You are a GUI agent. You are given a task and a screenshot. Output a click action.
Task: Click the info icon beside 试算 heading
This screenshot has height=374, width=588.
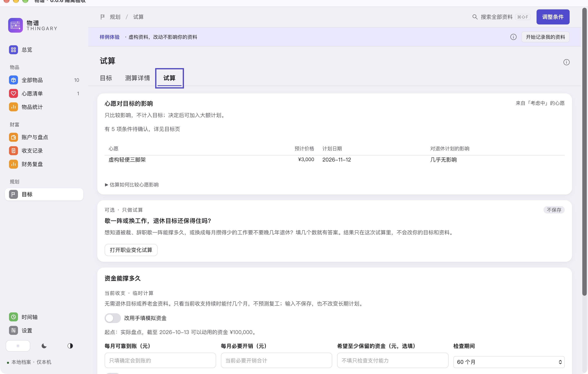tap(566, 62)
